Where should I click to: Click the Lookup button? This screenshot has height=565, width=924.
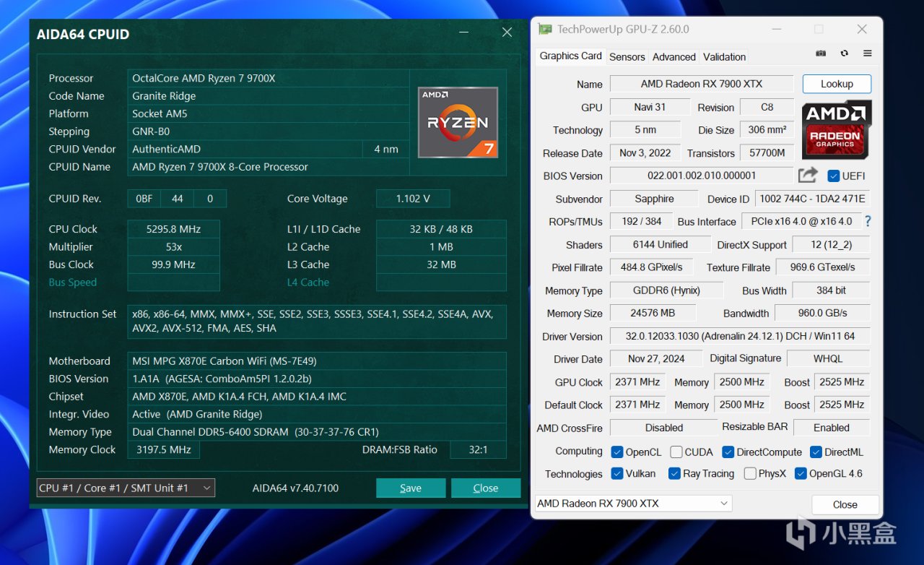(x=837, y=84)
